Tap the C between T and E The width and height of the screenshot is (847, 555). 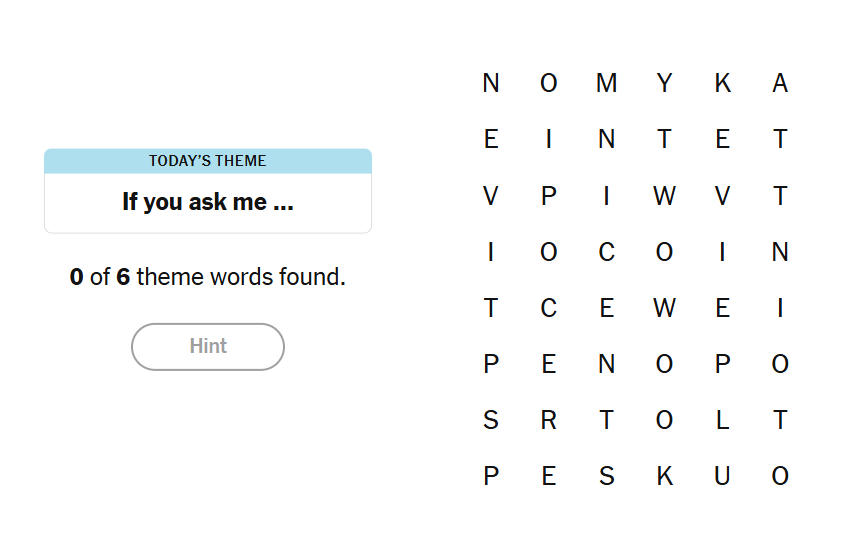[548, 308]
